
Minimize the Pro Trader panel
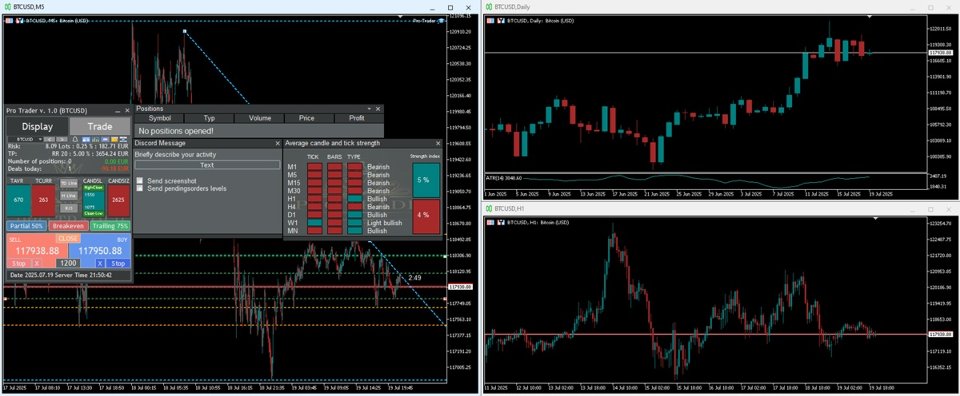point(118,111)
